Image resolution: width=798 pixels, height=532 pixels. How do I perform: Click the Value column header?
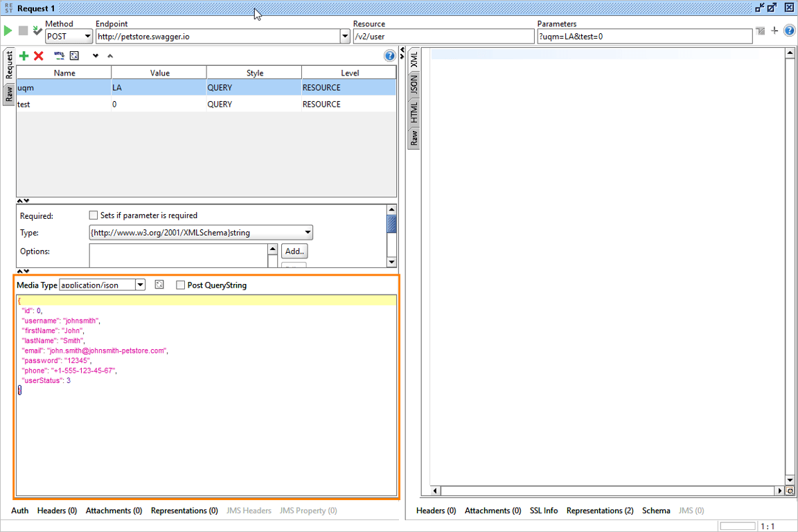click(159, 73)
